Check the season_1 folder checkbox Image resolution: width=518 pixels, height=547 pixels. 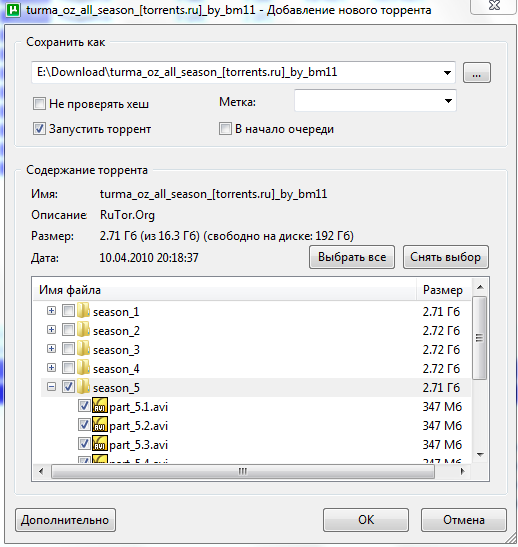point(68,310)
